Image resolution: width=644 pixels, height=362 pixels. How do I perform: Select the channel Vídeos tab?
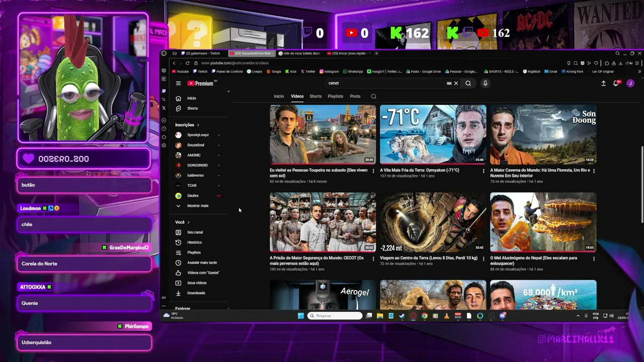[297, 97]
